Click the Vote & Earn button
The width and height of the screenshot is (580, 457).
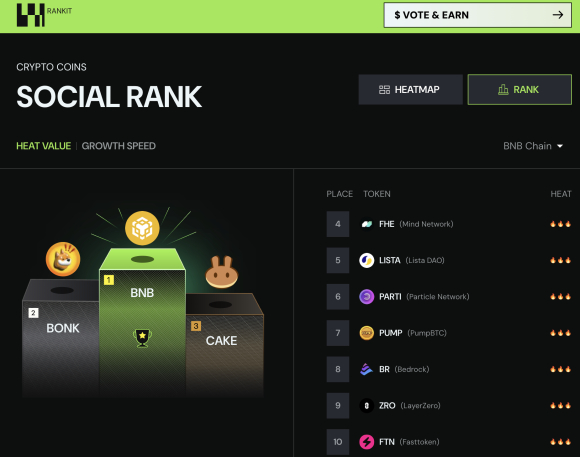click(x=478, y=15)
